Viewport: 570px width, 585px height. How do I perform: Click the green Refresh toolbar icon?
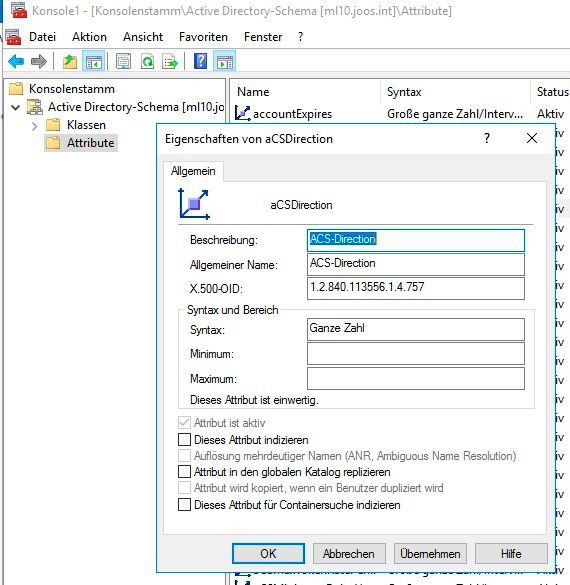(x=147, y=61)
